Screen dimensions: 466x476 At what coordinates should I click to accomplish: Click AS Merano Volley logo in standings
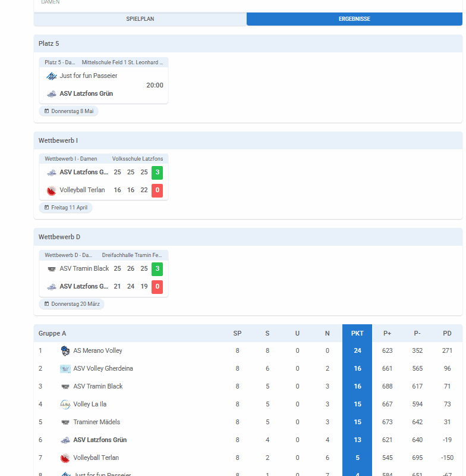pos(65,351)
